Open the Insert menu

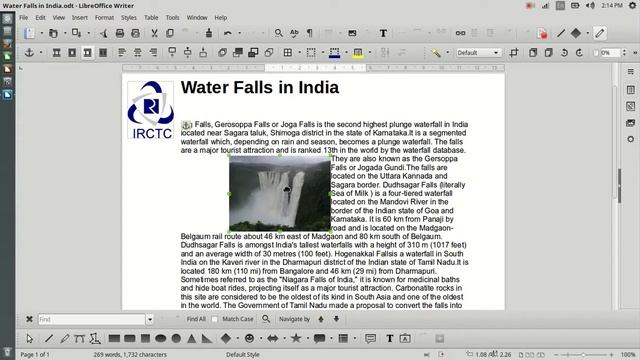pos(80,18)
